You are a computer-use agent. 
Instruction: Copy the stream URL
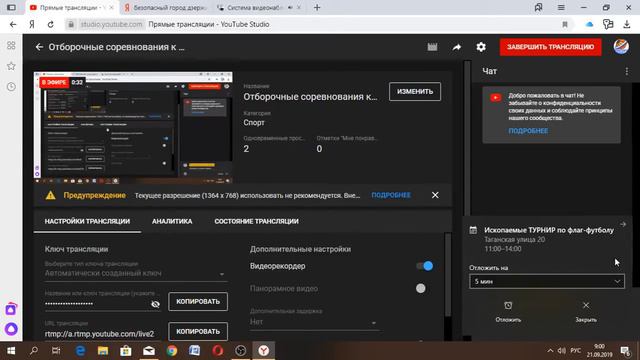(198, 331)
